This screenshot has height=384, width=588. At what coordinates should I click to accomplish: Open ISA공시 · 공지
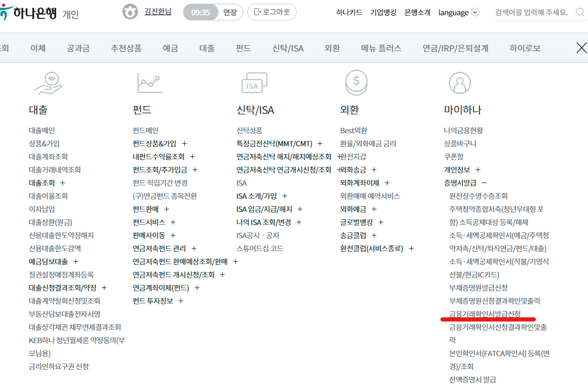258,235
